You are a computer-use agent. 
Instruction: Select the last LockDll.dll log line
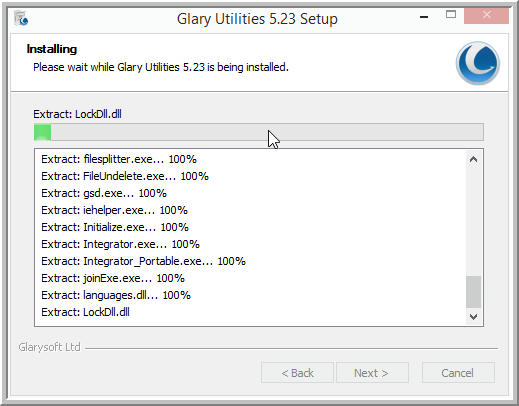point(86,312)
